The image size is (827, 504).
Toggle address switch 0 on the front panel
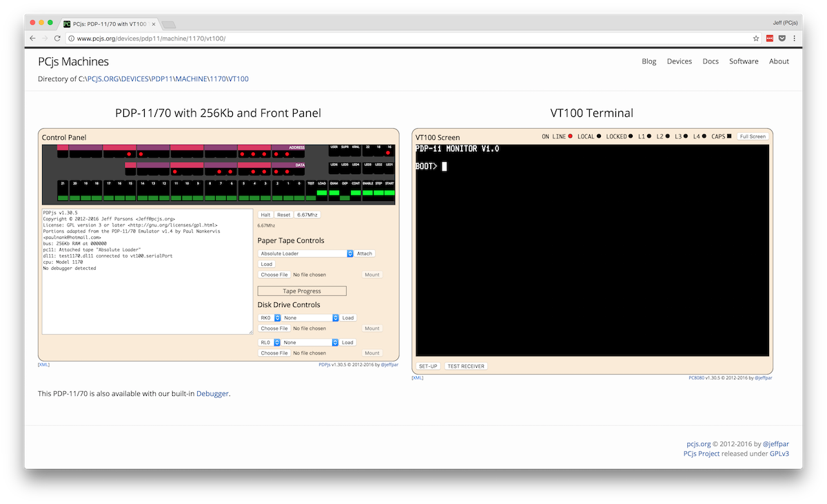[298, 196]
